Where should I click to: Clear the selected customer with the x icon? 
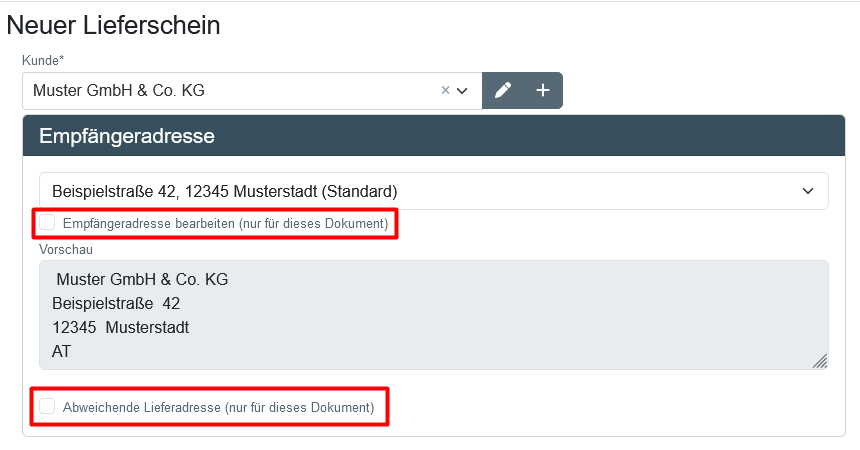point(446,90)
